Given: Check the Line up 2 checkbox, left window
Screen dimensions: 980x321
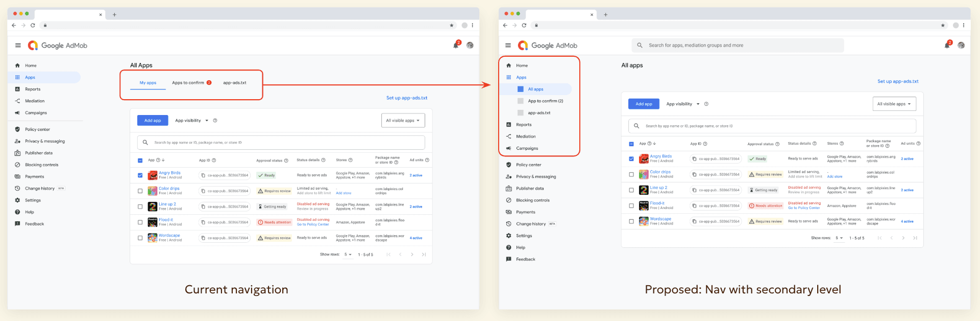Looking at the screenshot, I should click(140, 207).
